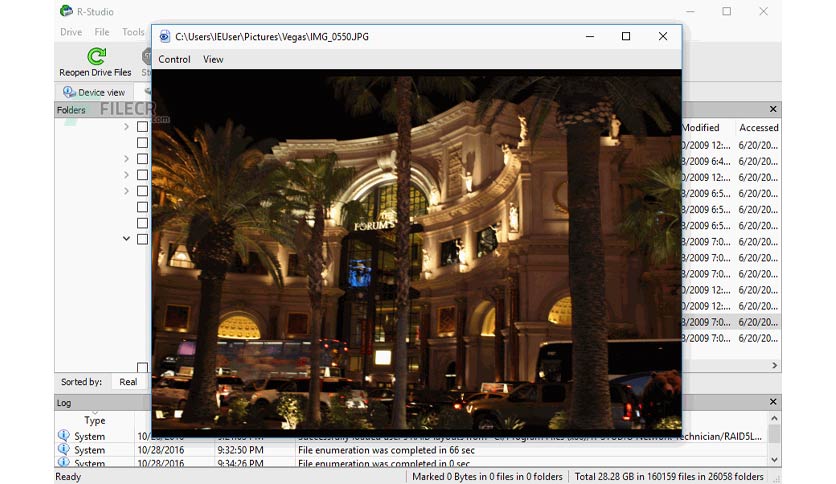Click the Ready status text
Screen dimensions: 836x484
click(68, 477)
